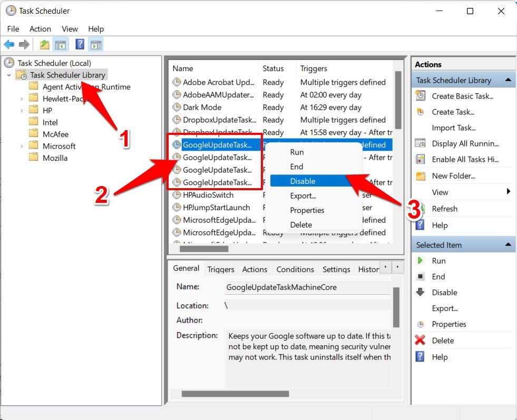
Task: Switch to the Triggers tab
Action: point(221,269)
